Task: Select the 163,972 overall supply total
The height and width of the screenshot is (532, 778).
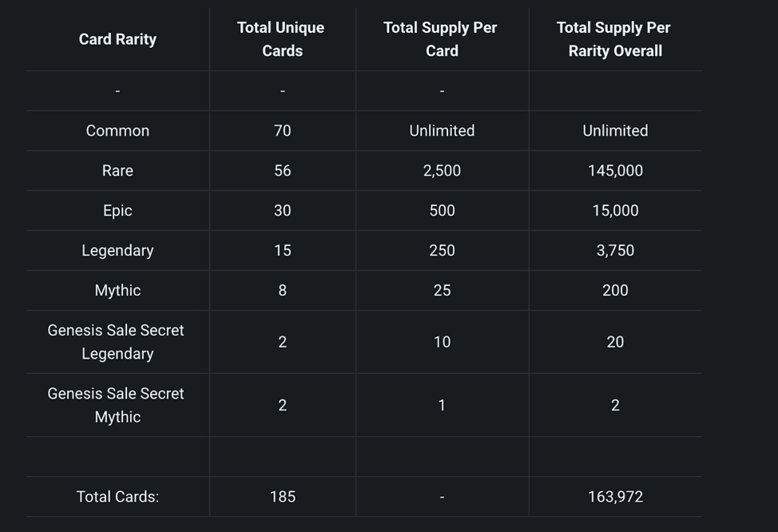Action: tap(615, 497)
